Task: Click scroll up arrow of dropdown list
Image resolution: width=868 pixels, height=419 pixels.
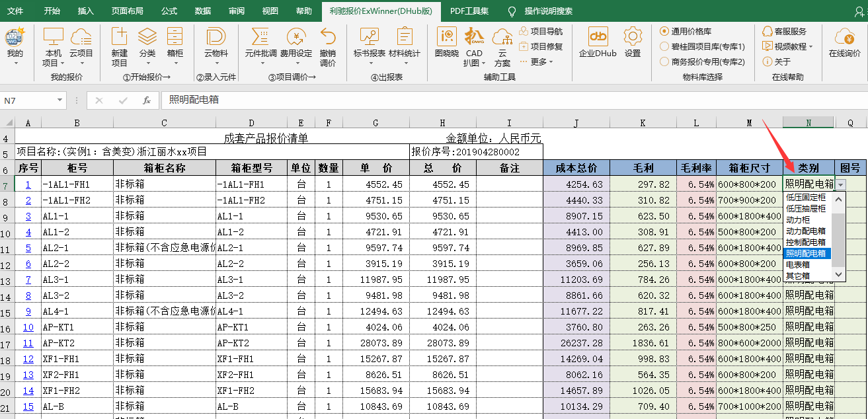Action: click(838, 198)
